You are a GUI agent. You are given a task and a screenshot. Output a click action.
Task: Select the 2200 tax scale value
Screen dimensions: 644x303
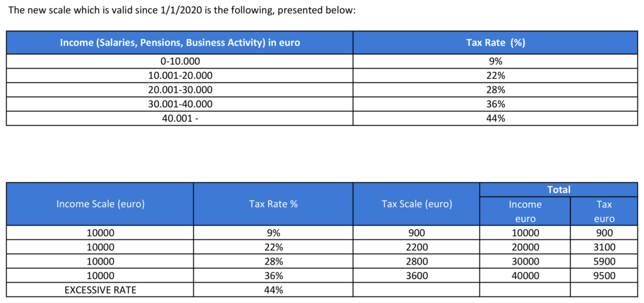[416, 247]
